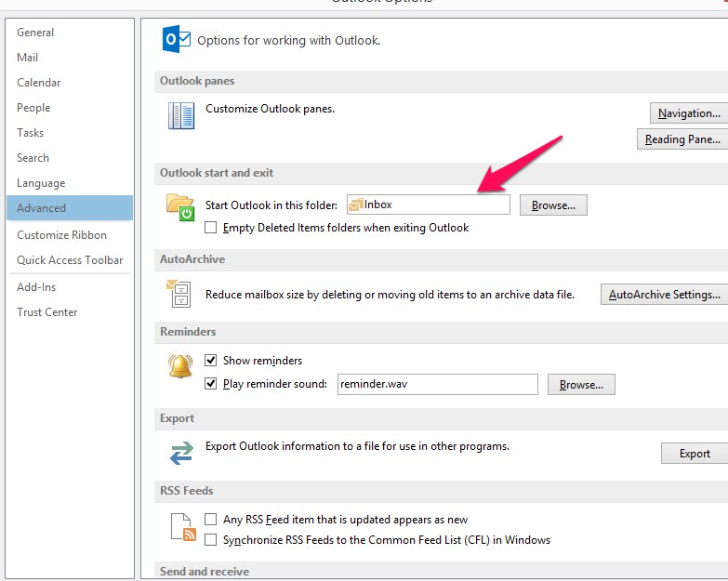Open the General options category
This screenshot has width=728, height=581.
pos(70,33)
